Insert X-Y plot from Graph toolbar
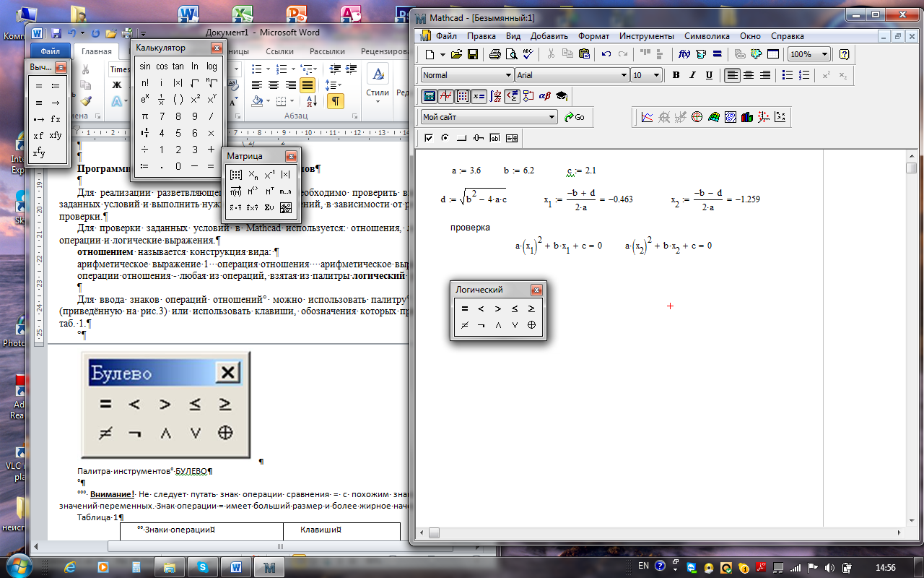The width and height of the screenshot is (924, 578). click(x=648, y=117)
